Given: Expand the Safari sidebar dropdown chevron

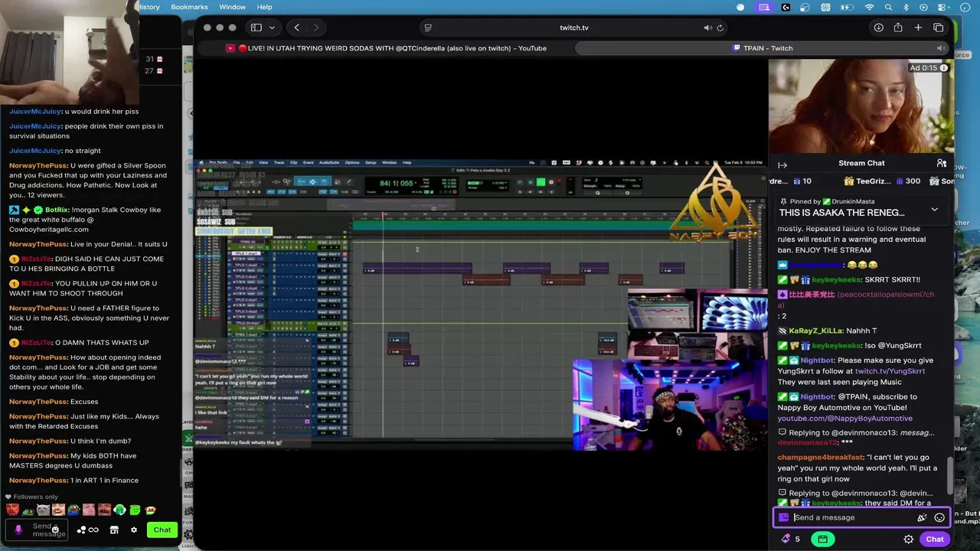Looking at the screenshot, I should (x=272, y=28).
